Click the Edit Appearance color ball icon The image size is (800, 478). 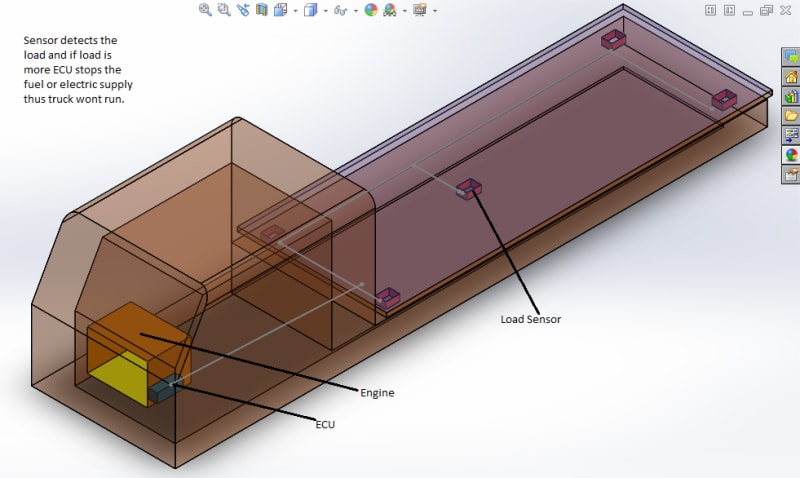[371, 10]
